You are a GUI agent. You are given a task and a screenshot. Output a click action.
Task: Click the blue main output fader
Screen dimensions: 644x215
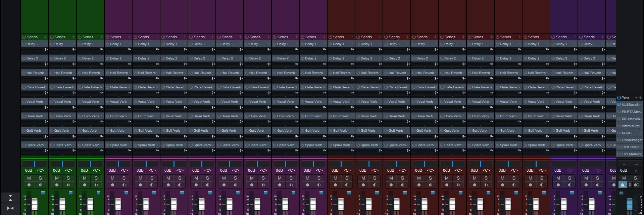pos(629,204)
